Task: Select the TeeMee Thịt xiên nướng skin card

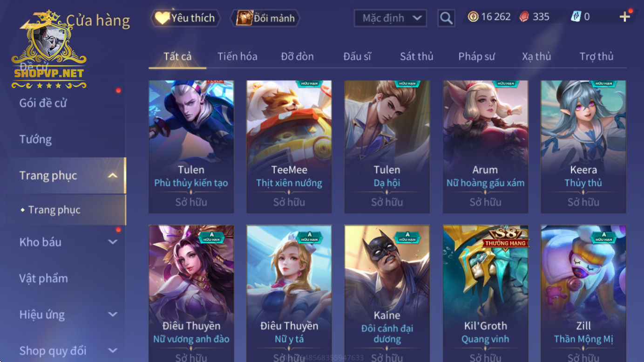Action: tap(289, 147)
